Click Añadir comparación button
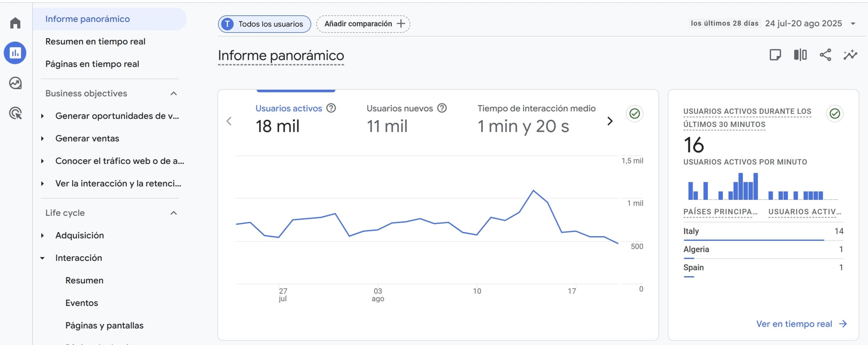Image resolution: width=868 pixels, height=345 pixels. click(363, 24)
